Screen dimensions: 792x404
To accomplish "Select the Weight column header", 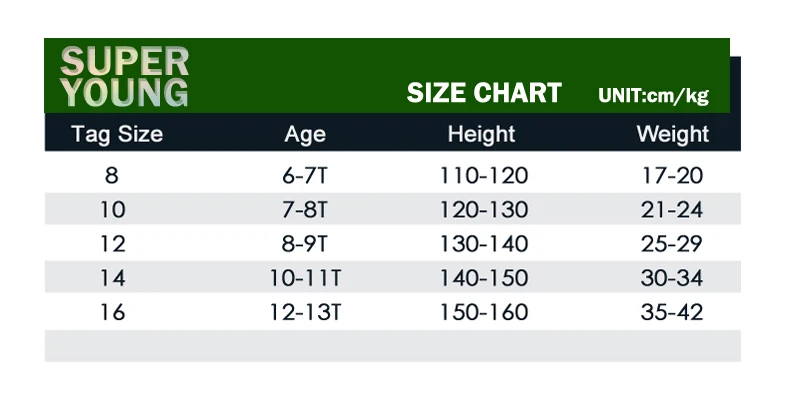I will [x=673, y=134].
